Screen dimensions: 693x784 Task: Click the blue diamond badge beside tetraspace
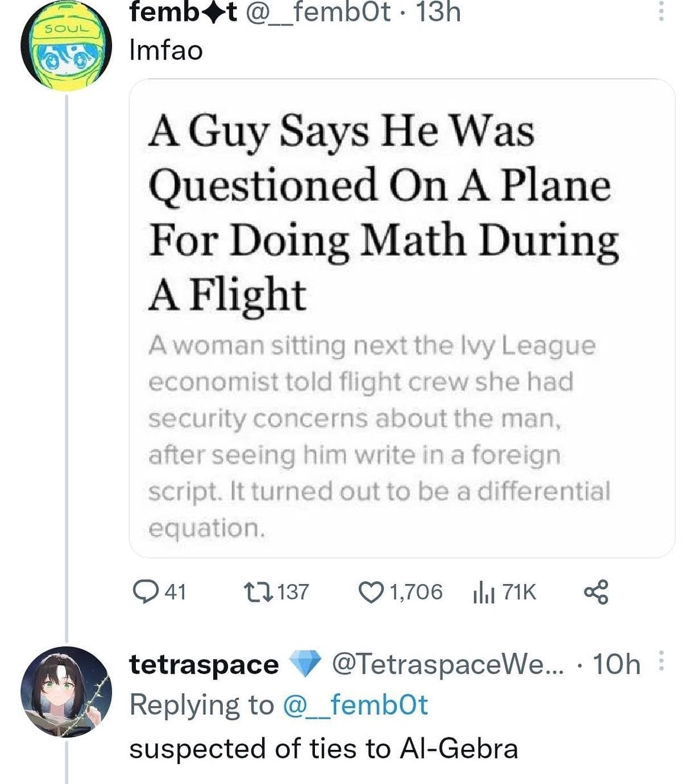tap(305, 664)
